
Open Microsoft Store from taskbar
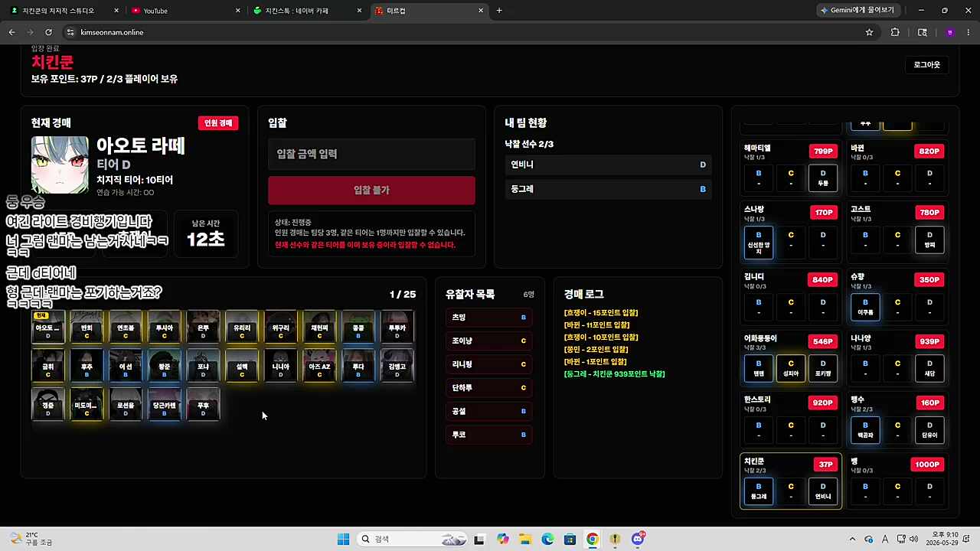(x=570, y=540)
